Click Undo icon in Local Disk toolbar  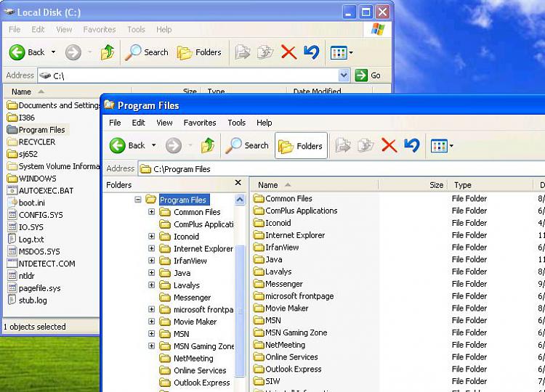tap(312, 52)
